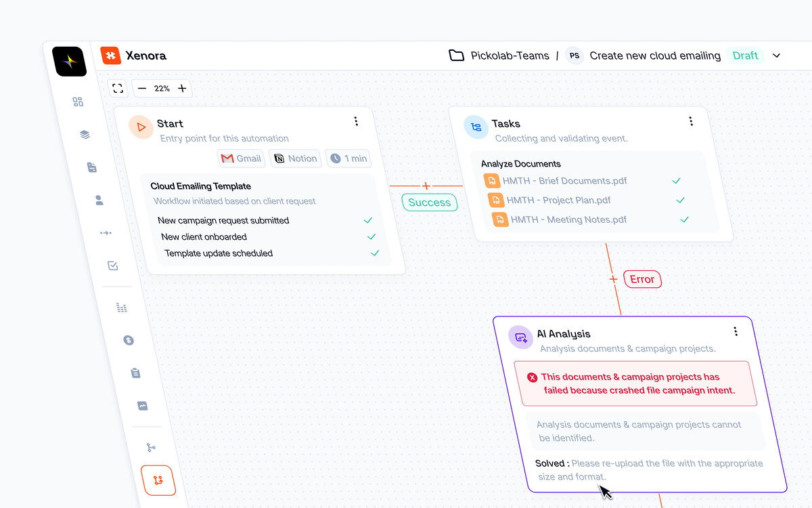Click the plus on the Error connector line

[613, 279]
